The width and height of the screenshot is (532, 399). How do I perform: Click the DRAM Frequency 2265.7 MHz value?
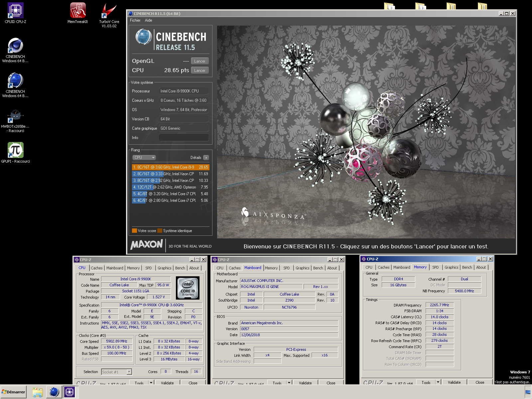[440, 305]
